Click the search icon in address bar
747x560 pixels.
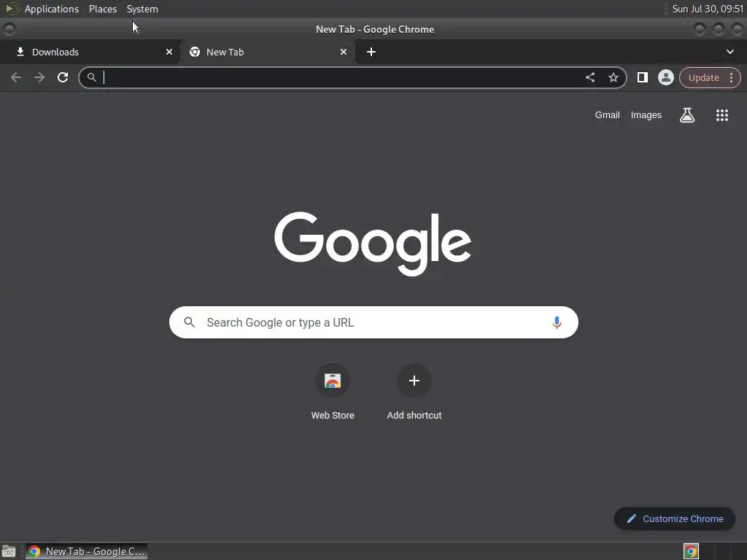pos(92,77)
